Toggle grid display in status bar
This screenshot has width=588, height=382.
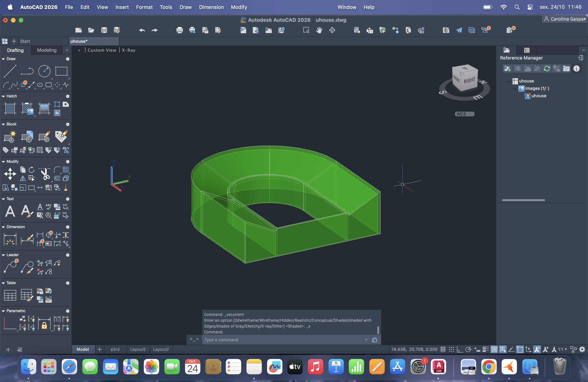[443, 349]
